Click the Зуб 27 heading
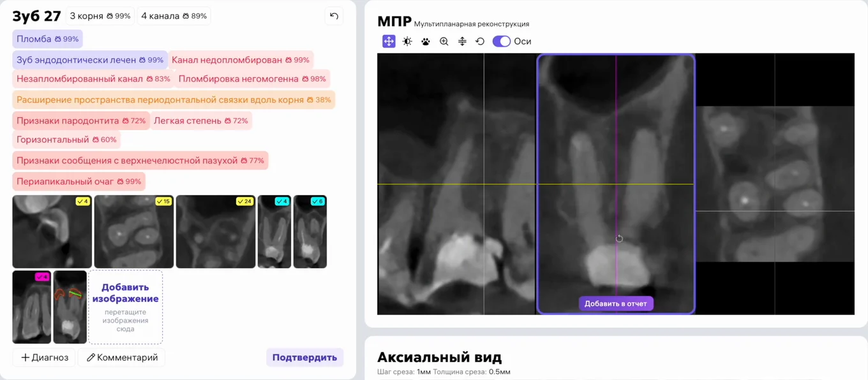Screen dimensions: 868x380 [x=36, y=16]
